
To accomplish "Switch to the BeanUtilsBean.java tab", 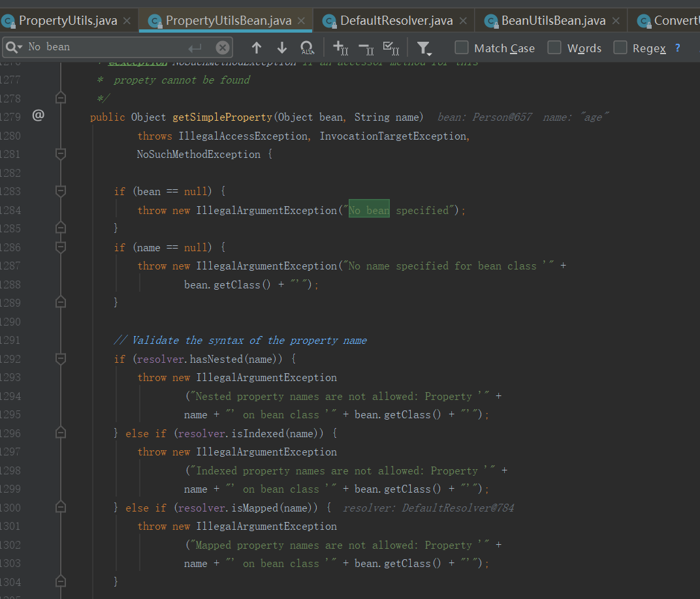I will (x=553, y=20).
